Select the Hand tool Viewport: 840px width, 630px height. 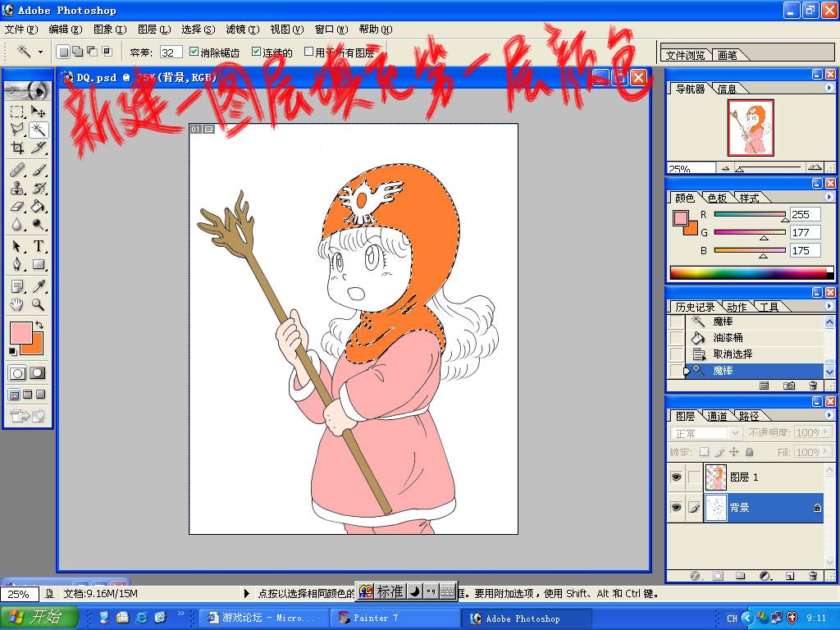pyautogui.click(x=17, y=305)
